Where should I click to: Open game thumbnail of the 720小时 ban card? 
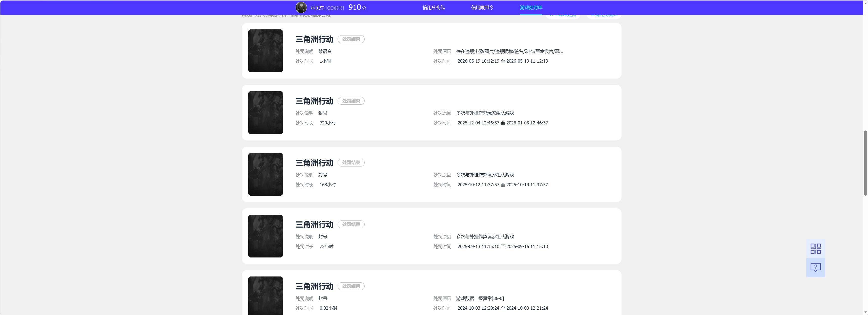(265, 113)
